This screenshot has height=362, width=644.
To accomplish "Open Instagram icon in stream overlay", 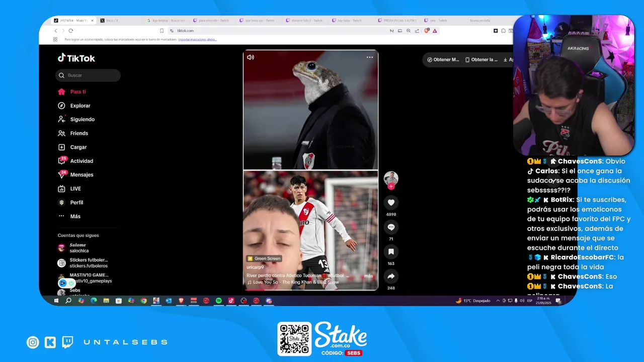I will coord(33,342).
